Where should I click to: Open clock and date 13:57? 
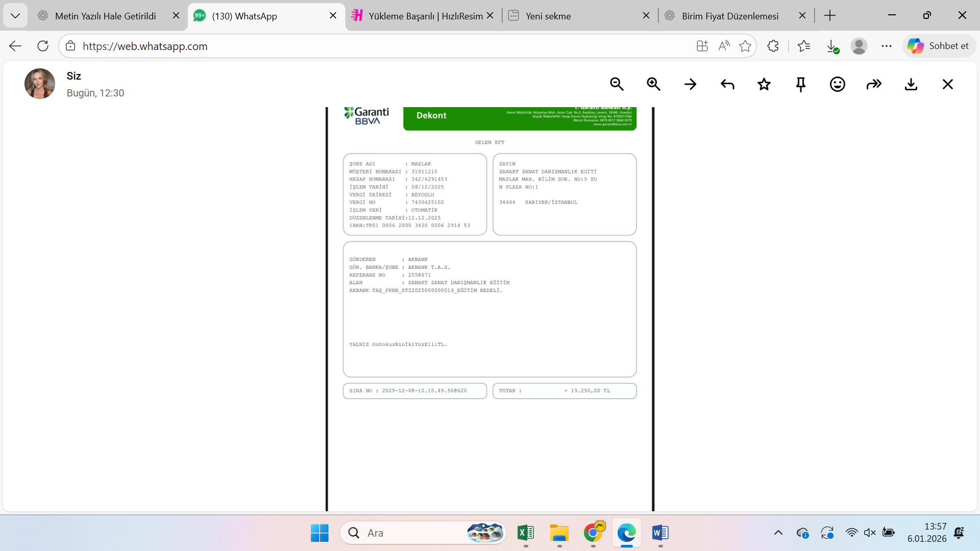click(x=927, y=533)
